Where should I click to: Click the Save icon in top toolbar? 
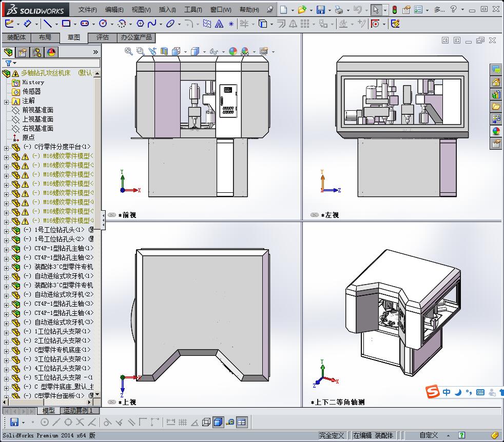point(320,10)
